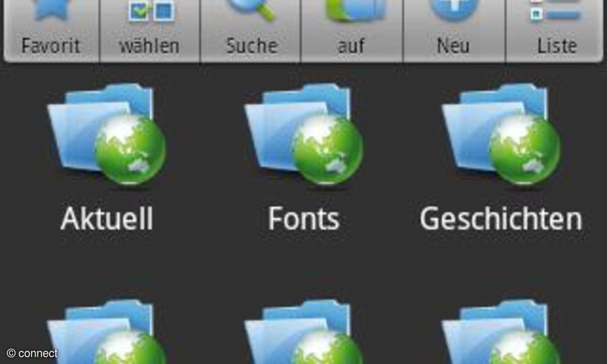Image resolution: width=607 pixels, height=364 pixels.
Task: Open the Geschichten folder icon
Action: tap(501, 134)
